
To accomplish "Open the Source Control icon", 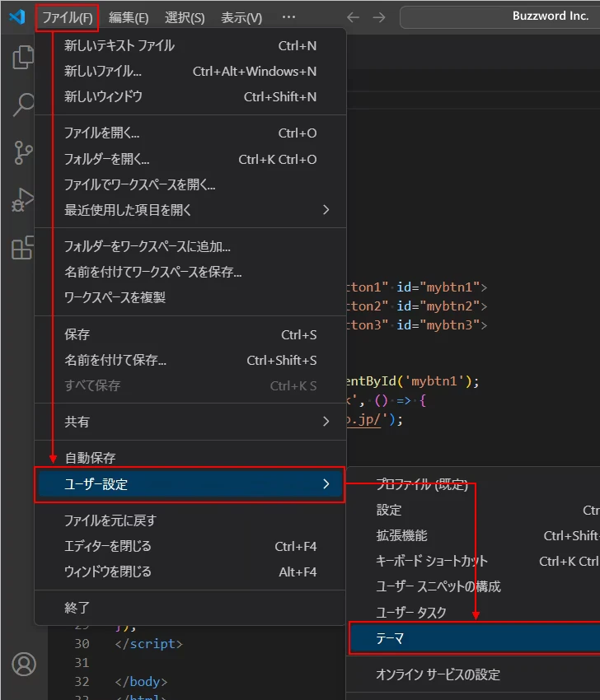I will tap(23, 153).
